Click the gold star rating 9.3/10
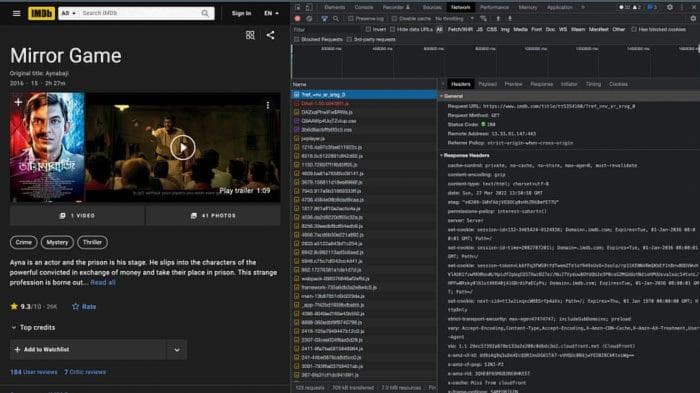Viewport: 700px width, 393px height. click(33, 307)
